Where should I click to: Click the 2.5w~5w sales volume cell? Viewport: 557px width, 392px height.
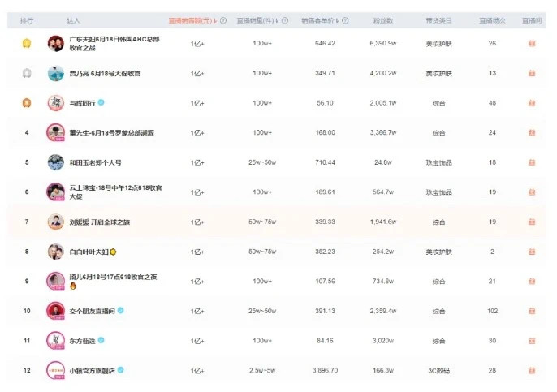coord(262,370)
